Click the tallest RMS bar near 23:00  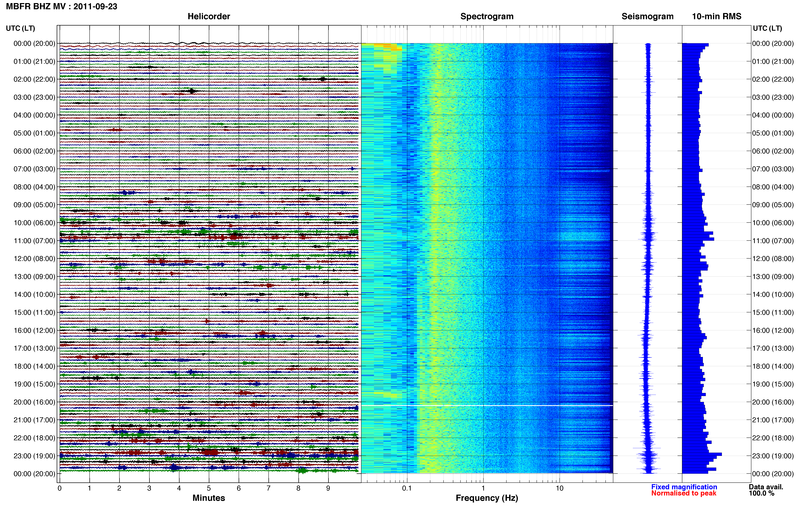(702, 454)
